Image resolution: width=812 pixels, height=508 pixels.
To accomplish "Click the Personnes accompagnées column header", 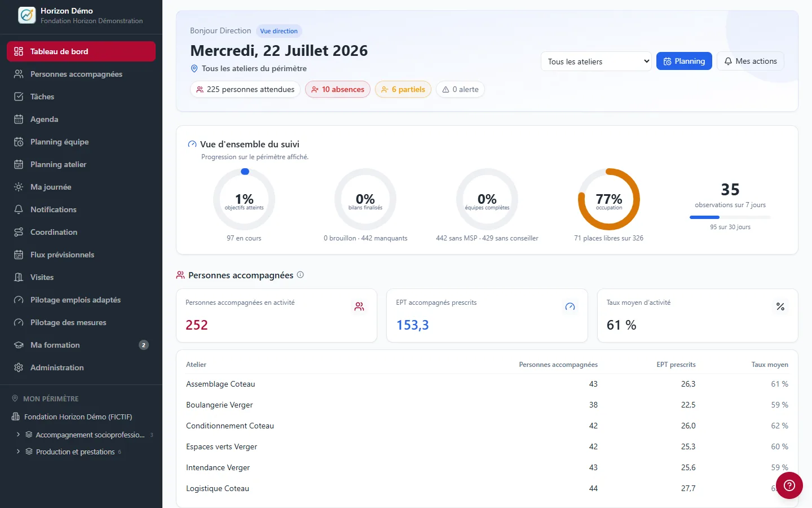I will click(558, 365).
